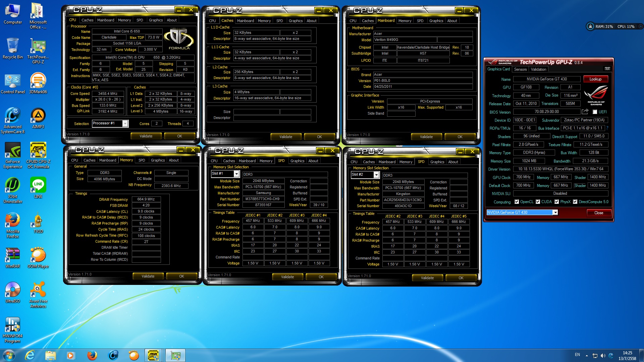This screenshot has width=644, height=362.
Task: Switch to the Sensors tab in GPU-Z
Action: click(x=520, y=69)
